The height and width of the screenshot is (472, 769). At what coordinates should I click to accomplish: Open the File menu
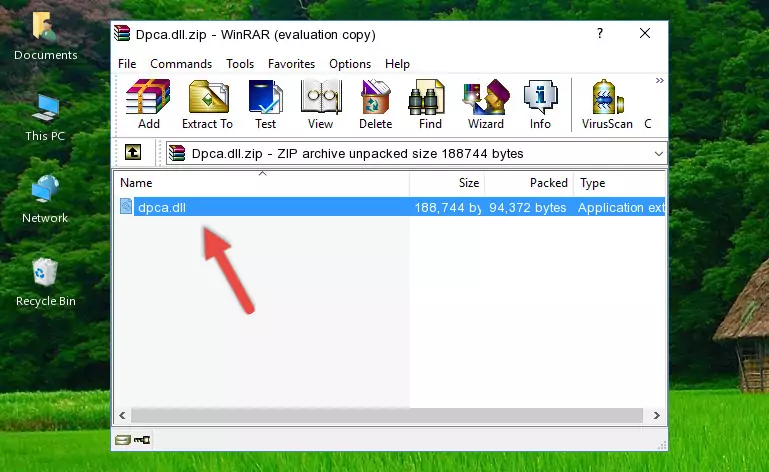click(127, 64)
